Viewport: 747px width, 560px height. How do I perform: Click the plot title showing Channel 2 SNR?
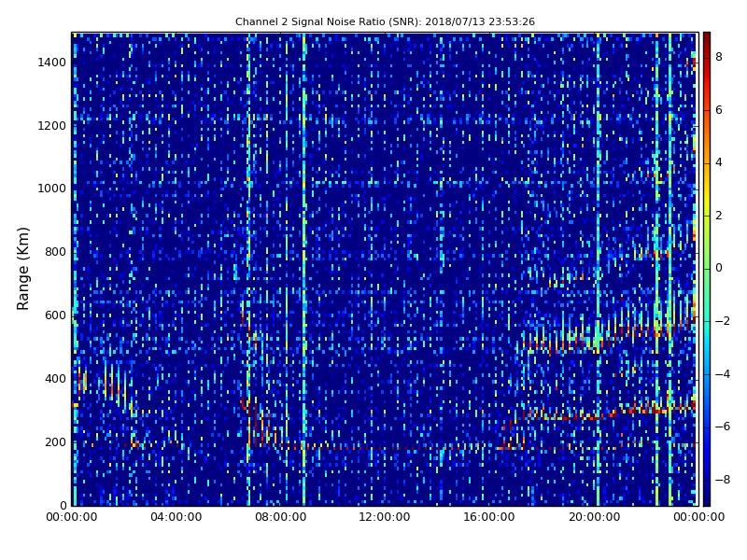click(385, 21)
